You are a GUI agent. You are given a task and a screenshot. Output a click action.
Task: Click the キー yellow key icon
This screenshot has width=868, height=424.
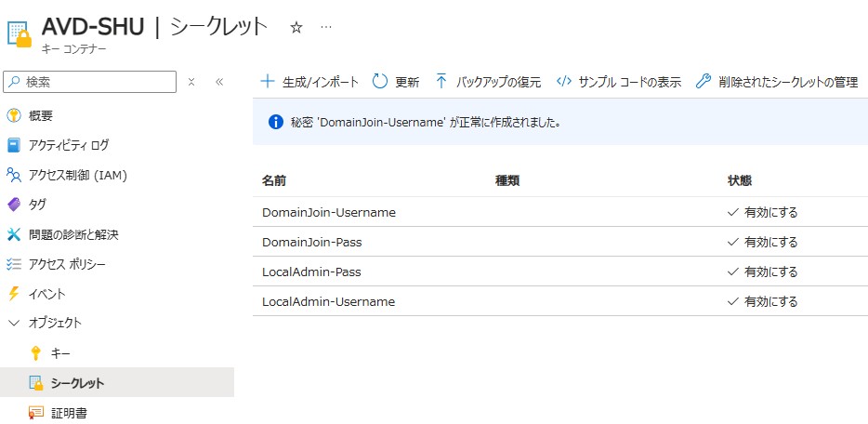(x=36, y=353)
